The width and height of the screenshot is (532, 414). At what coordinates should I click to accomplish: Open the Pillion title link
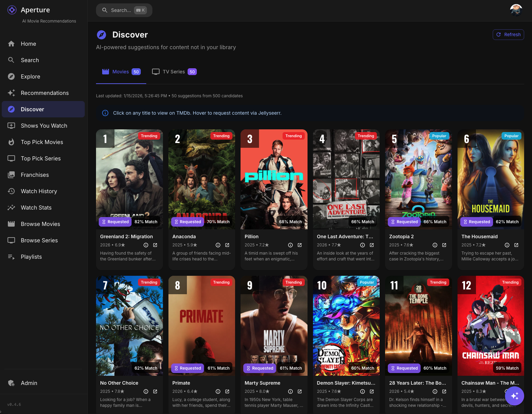pos(251,237)
